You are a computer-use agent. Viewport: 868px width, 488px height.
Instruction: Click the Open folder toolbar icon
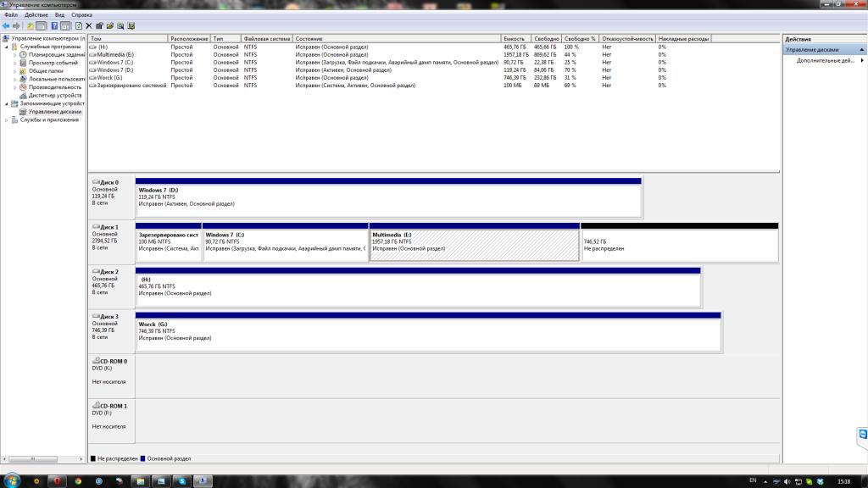click(110, 26)
